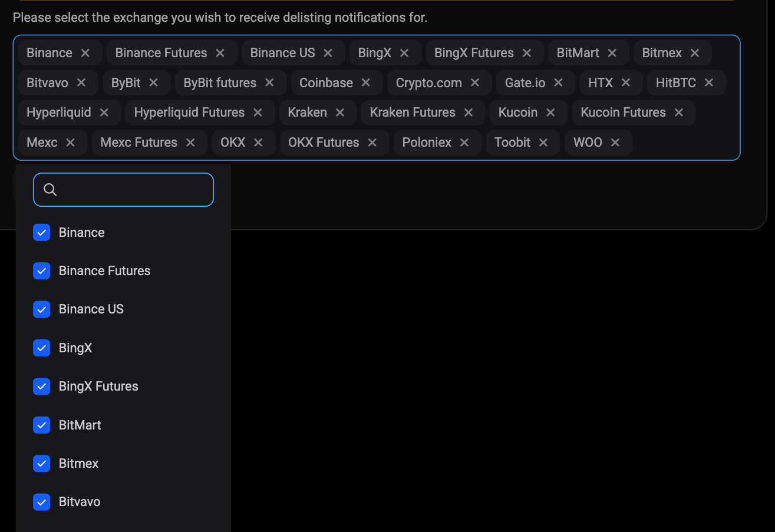
Task: Remove the Bitvavo tag
Action: [81, 83]
